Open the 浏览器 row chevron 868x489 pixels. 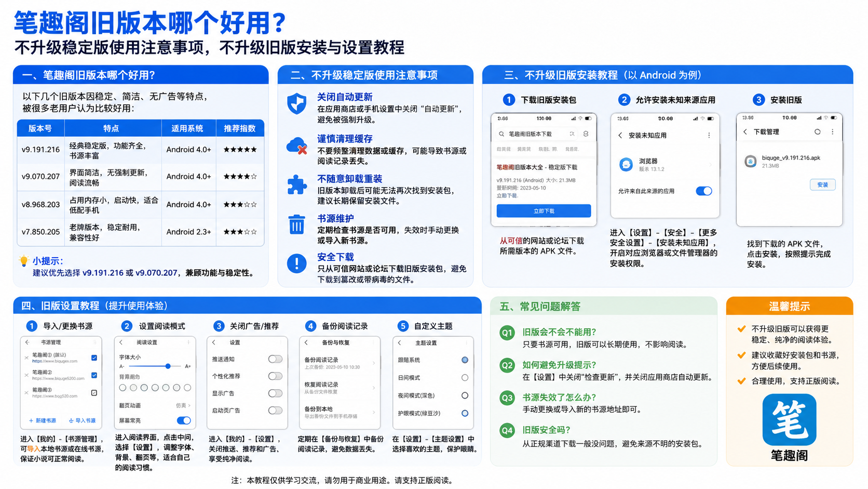point(710,165)
